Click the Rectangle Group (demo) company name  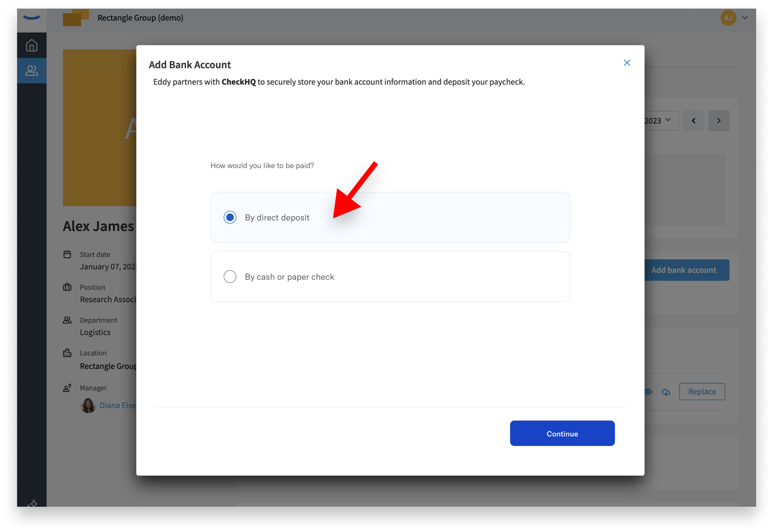[140, 18]
